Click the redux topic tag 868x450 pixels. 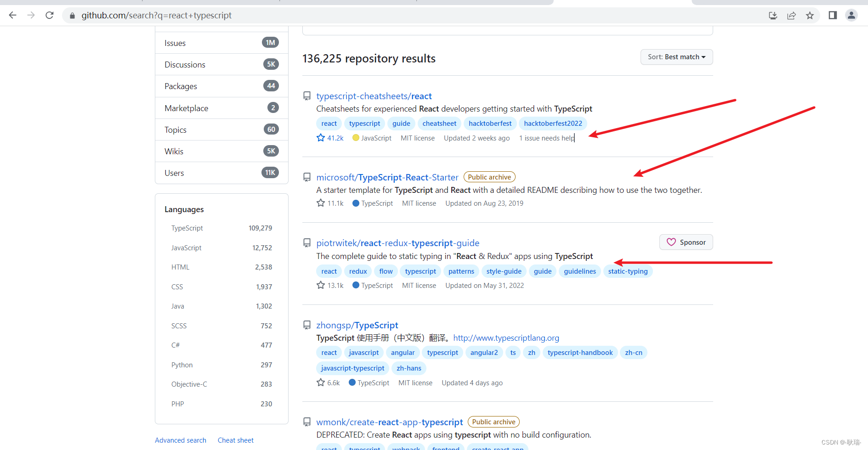(x=358, y=271)
